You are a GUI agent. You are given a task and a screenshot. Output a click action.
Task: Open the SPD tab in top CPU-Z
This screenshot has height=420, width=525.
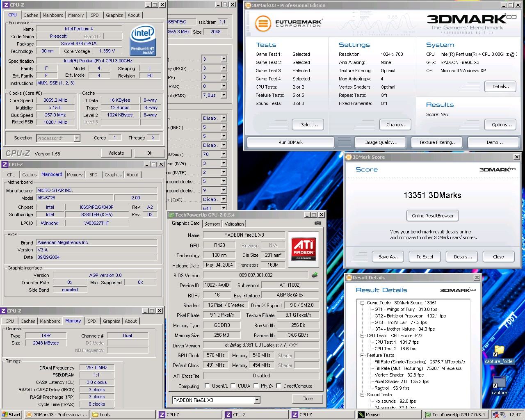95,15
